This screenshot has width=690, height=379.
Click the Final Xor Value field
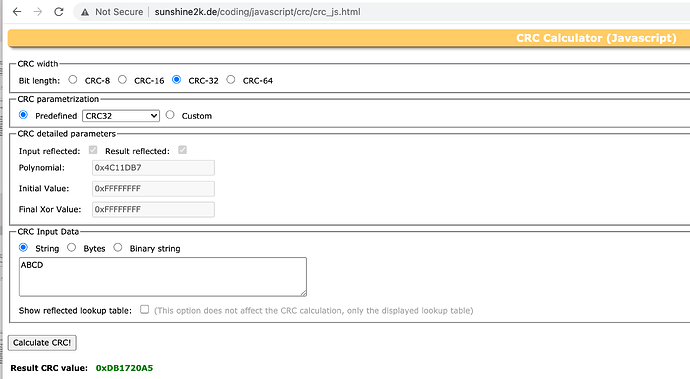153,209
